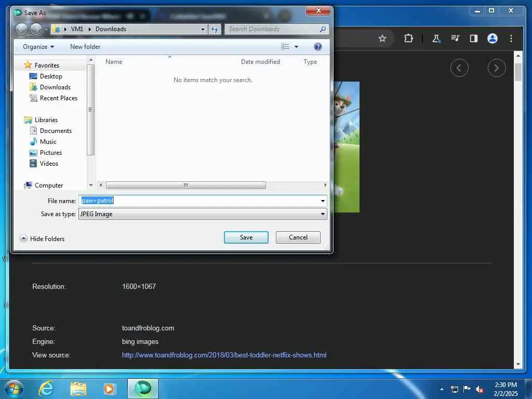
Task: Select Libraries in the navigation pane
Action: [x=46, y=120]
